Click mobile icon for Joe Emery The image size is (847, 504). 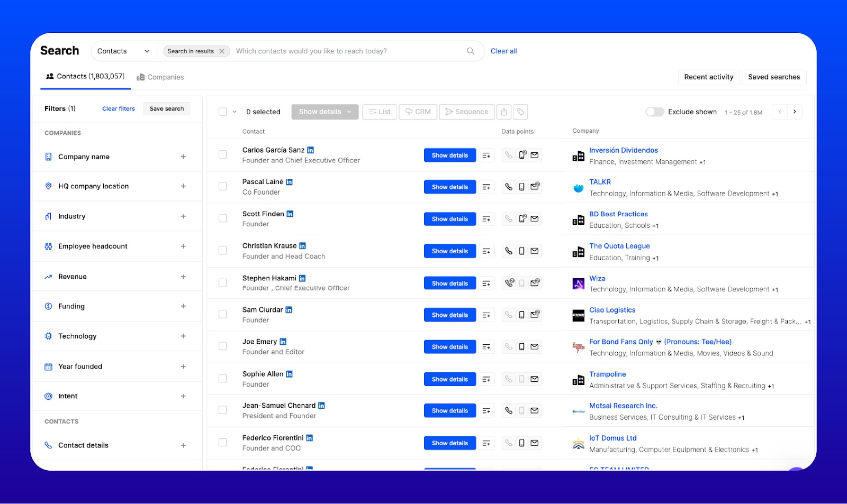pyautogui.click(x=521, y=347)
